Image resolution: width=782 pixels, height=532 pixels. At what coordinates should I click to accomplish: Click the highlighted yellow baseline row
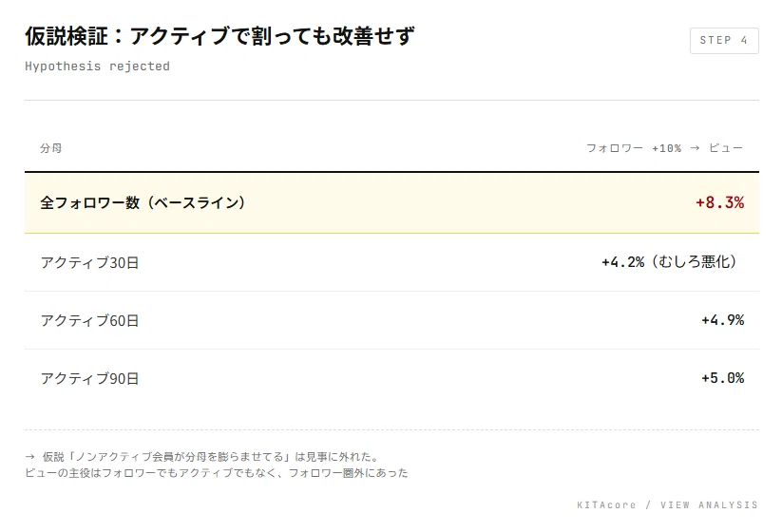coord(391,203)
